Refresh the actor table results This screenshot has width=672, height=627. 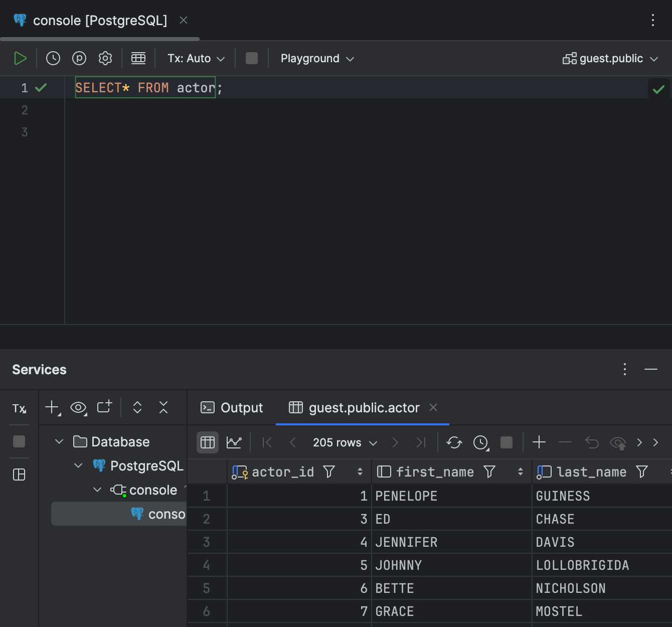454,442
